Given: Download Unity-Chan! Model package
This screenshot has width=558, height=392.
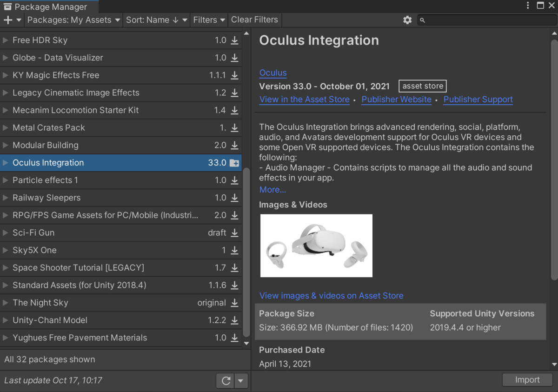Looking at the screenshot, I should point(235,320).
